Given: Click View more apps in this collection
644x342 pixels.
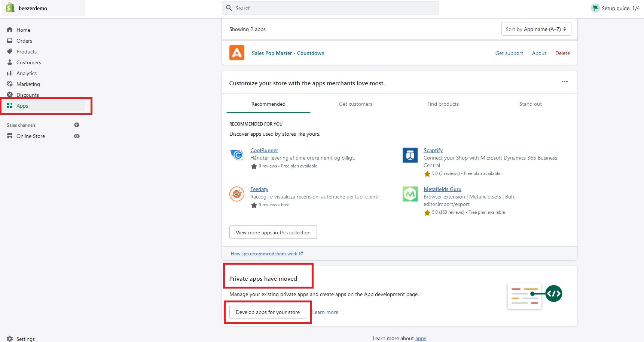Looking at the screenshot, I should (x=273, y=232).
